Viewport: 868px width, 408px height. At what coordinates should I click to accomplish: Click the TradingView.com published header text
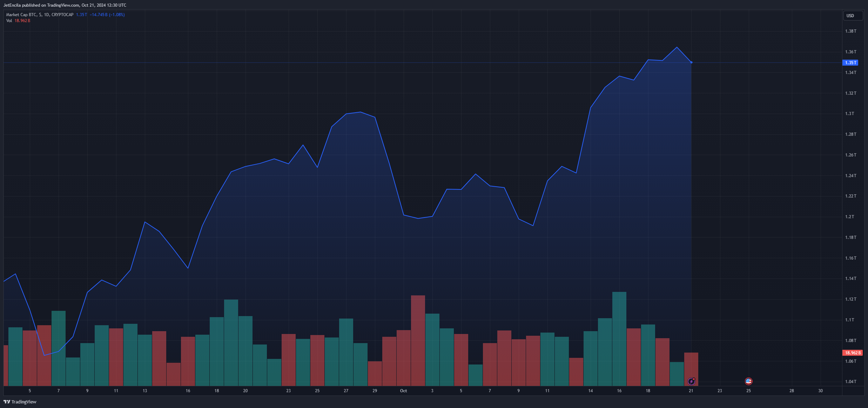pos(65,5)
